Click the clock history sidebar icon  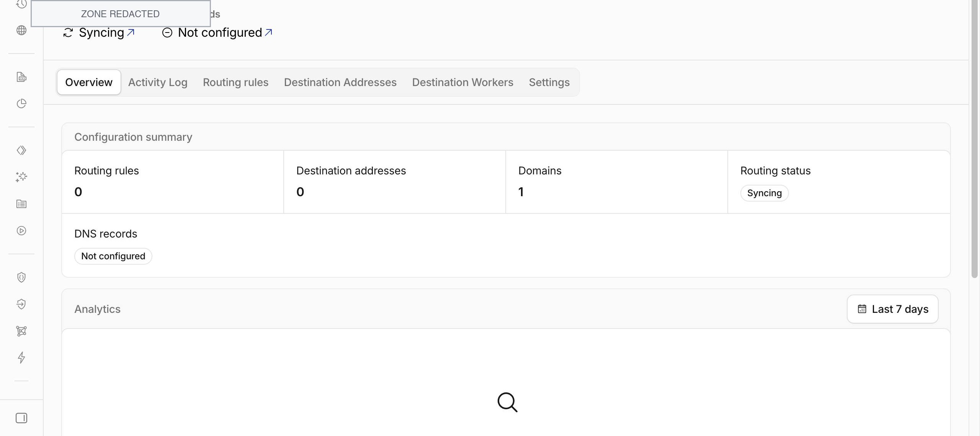21,4
